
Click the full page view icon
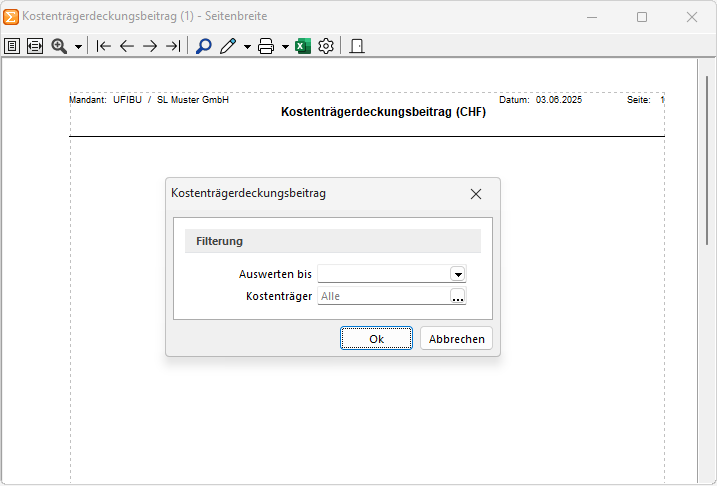[x=12, y=46]
